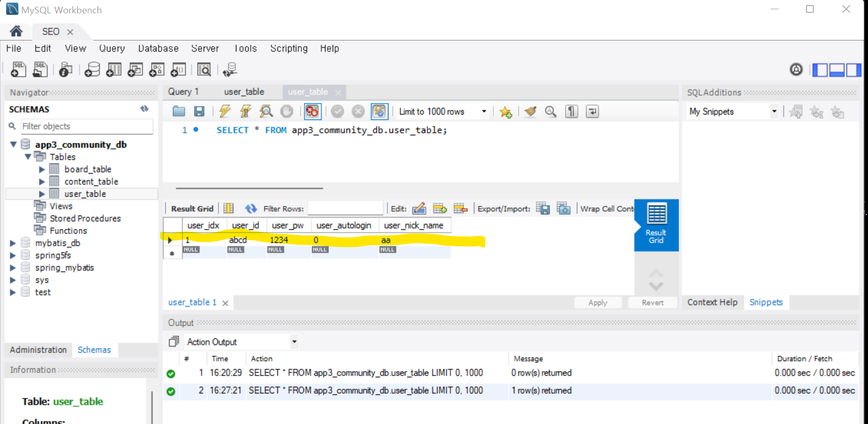Screen dimensions: 868x424
Task: Open an SQL script file
Action: [40, 70]
